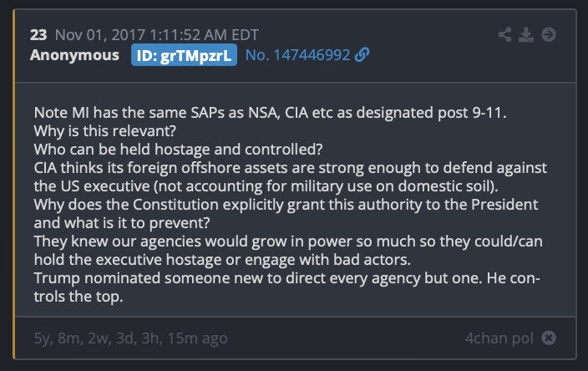588x371 pixels.
Task: Click the post number 23
Action: [x=38, y=35]
